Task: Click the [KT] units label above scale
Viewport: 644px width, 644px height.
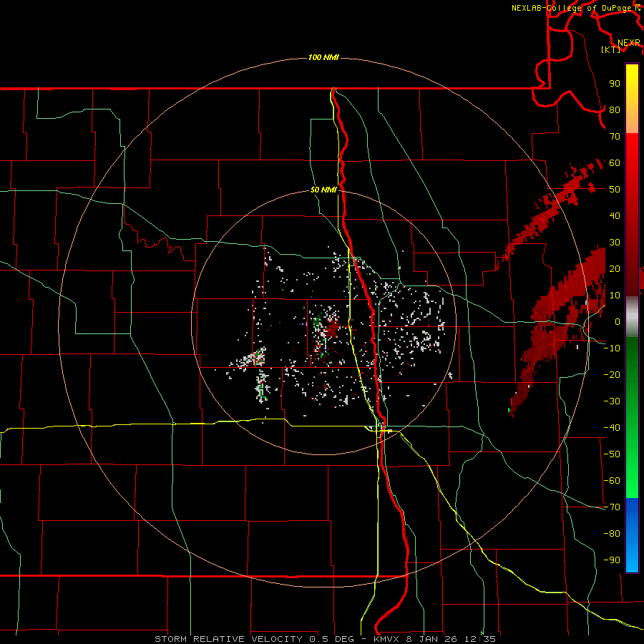Action: pyautogui.click(x=610, y=49)
